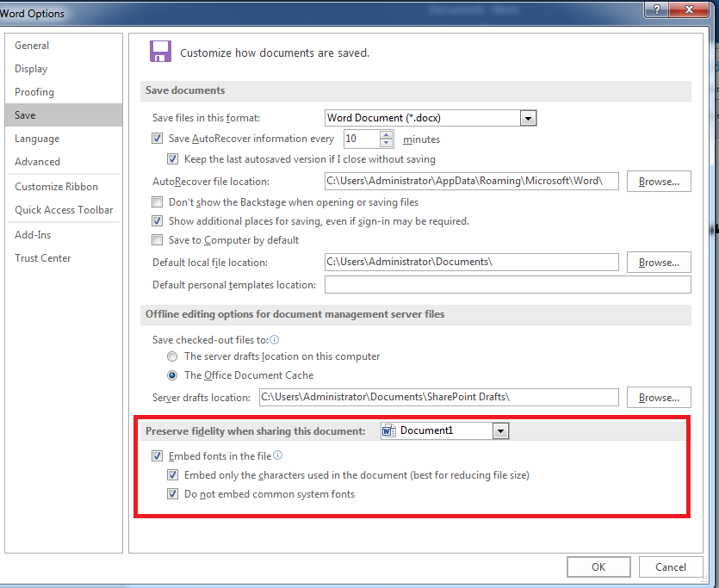Toggle Save AutoRecover information checkbox
The height and width of the screenshot is (588, 719).
pyautogui.click(x=158, y=139)
